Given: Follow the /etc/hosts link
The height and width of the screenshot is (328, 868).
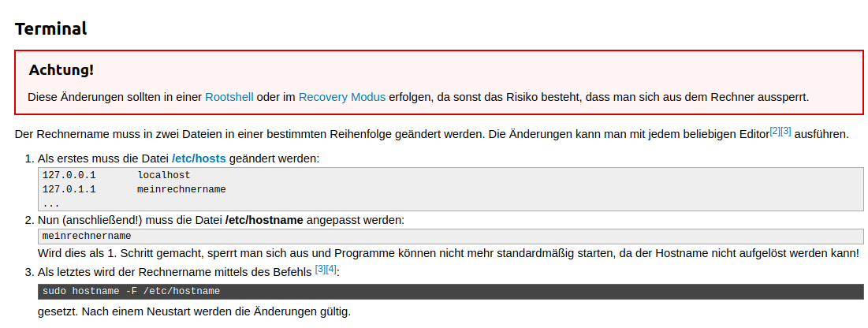Looking at the screenshot, I should pyautogui.click(x=199, y=158).
